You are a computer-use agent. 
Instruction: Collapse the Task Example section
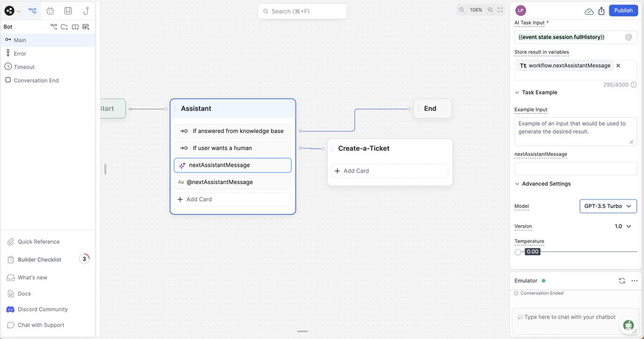pos(516,92)
